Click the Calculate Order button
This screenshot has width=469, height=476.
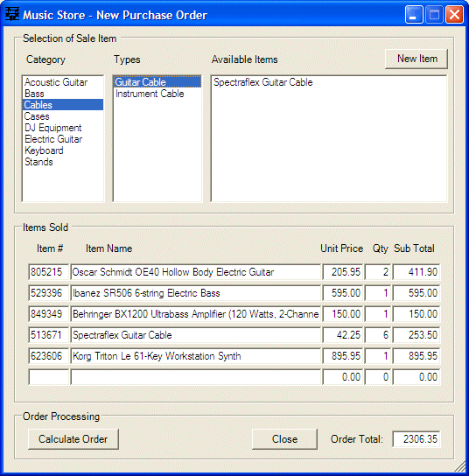coord(73,439)
